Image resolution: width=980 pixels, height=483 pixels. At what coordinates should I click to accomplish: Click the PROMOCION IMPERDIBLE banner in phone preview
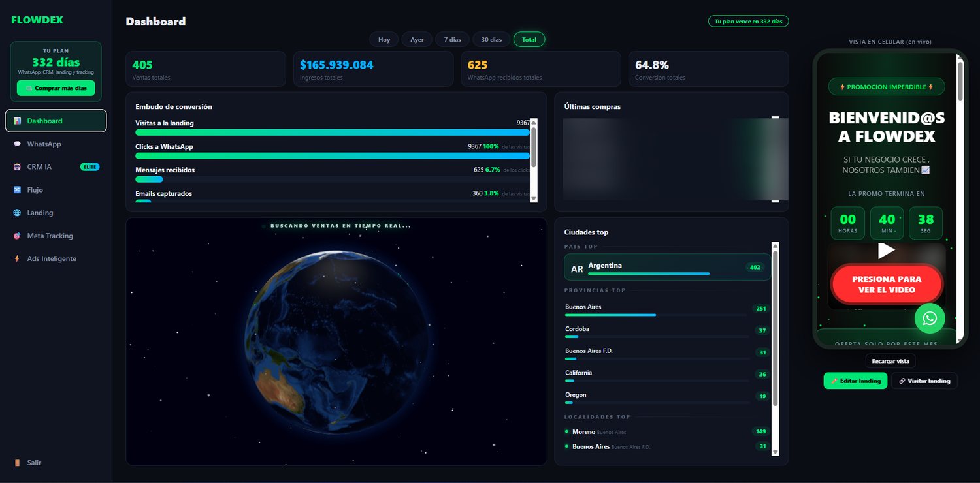point(887,87)
